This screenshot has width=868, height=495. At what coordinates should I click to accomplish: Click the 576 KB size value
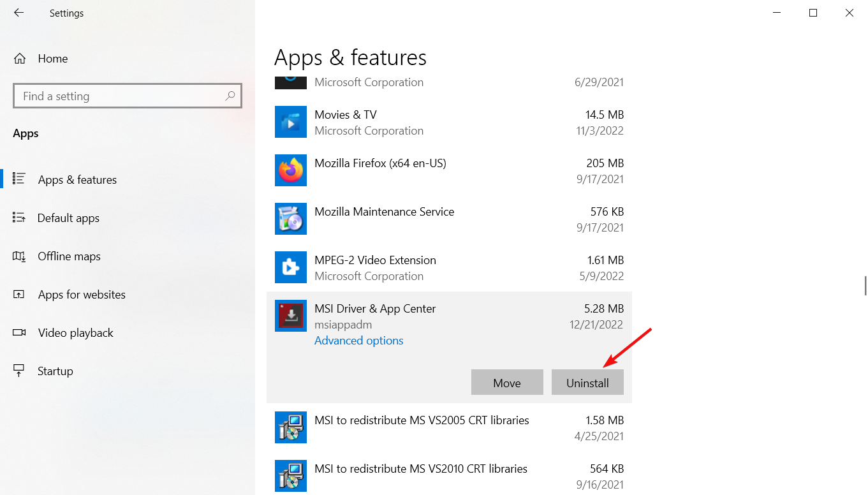607,212
